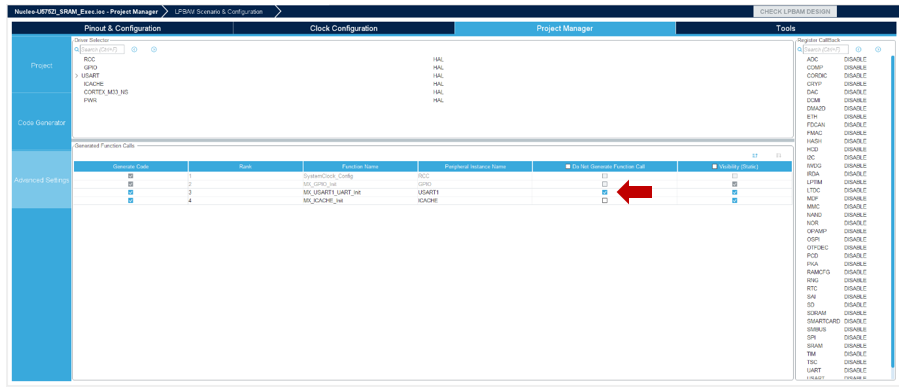Select MX_GPIO_Init function row
Screen dimensions: 906x392
433,184
